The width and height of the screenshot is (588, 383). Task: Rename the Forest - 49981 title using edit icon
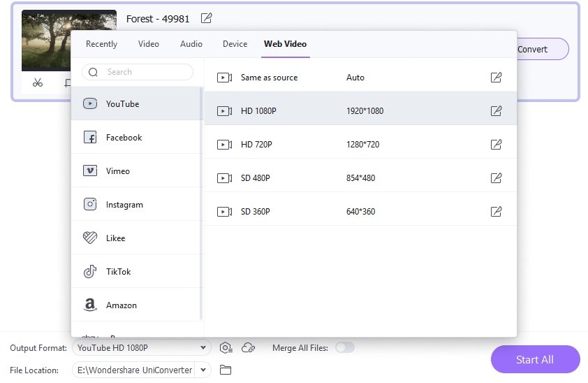pyautogui.click(x=206, y=18)
